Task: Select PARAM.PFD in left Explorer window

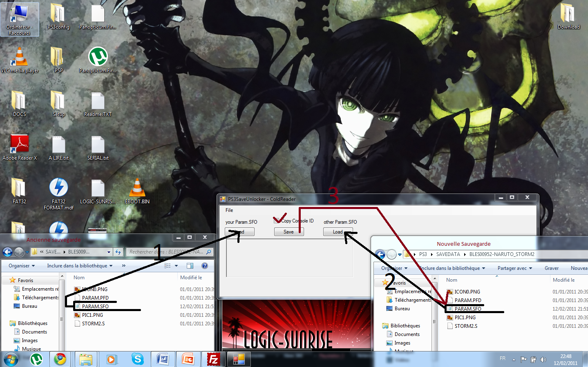Action: pyautogui.click(x=95, y=298)
